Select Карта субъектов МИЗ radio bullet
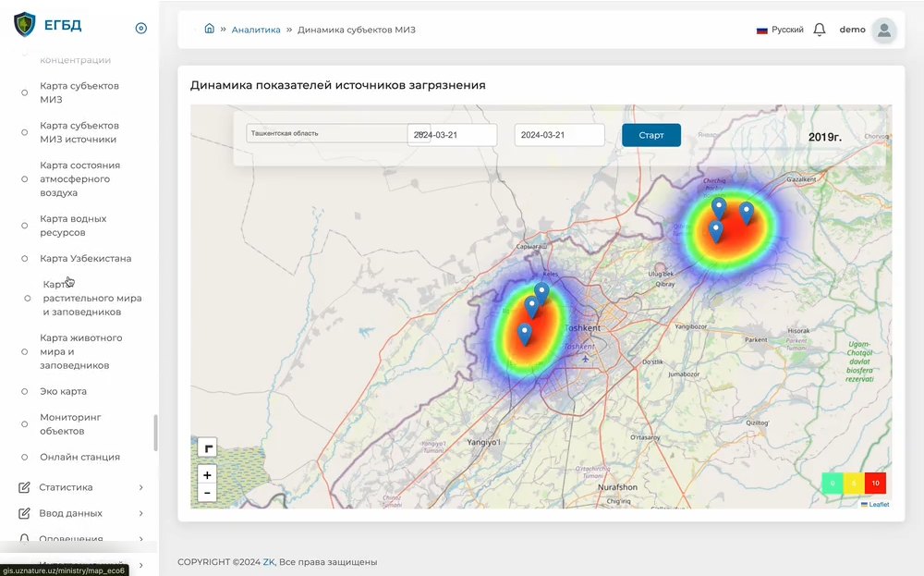This screenshot has width=924, height=576. click(24, 92)
